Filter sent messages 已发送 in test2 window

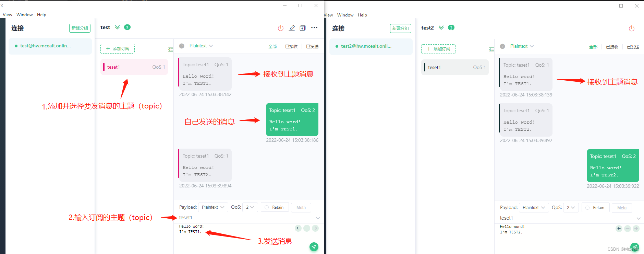(633, 47)
